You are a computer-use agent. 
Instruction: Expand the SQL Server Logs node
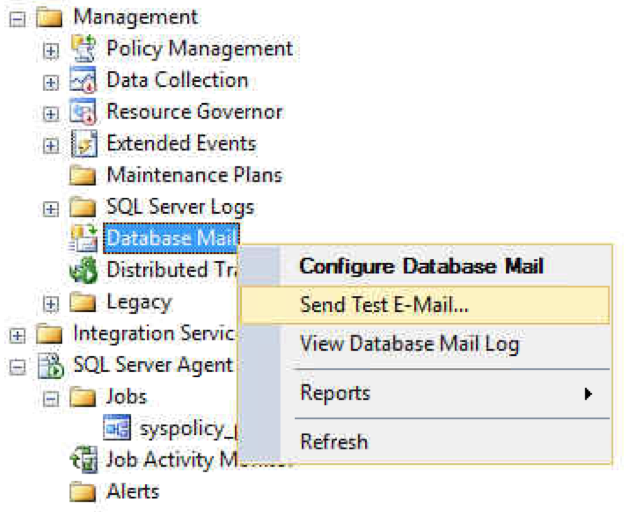pyautogui.click(x=51, y=209)
